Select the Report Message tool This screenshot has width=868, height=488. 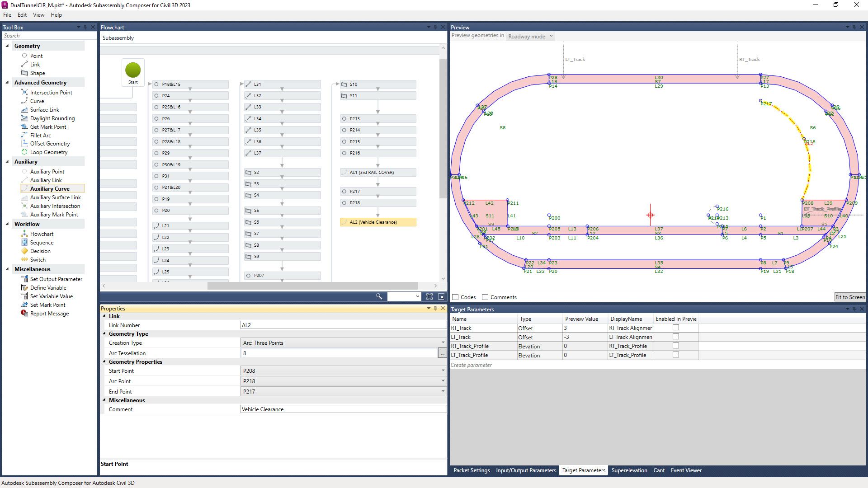[49, 314]
